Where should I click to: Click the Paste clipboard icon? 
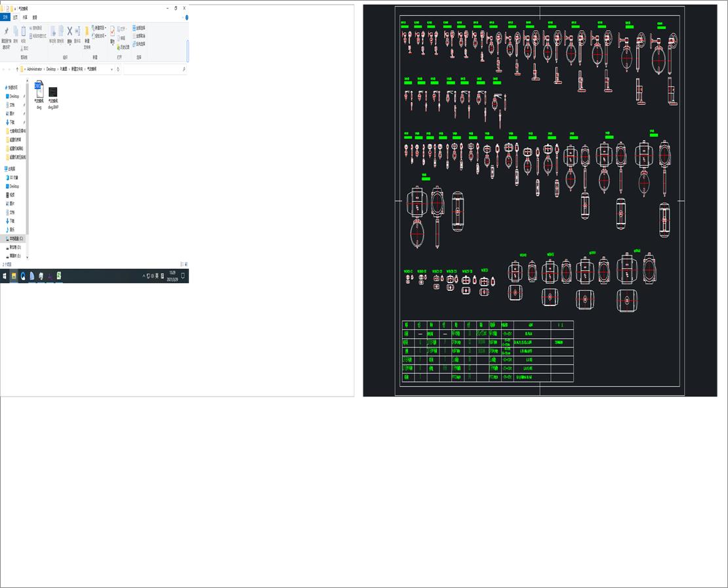(23, 31)
